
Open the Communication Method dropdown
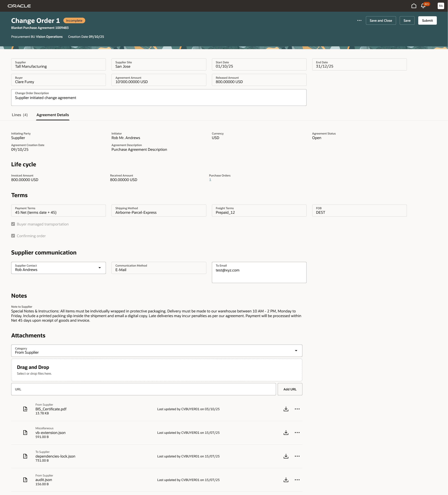tap(158, 268)
